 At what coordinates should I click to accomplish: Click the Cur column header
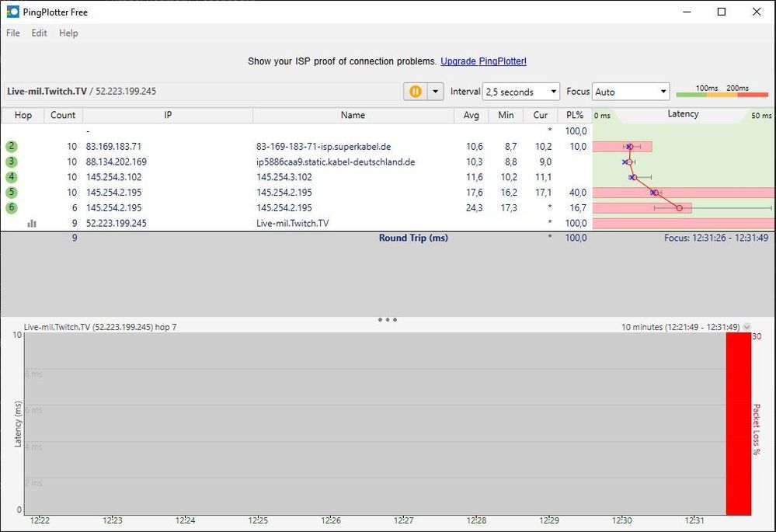pyautogui.click(x=541, y=115)
